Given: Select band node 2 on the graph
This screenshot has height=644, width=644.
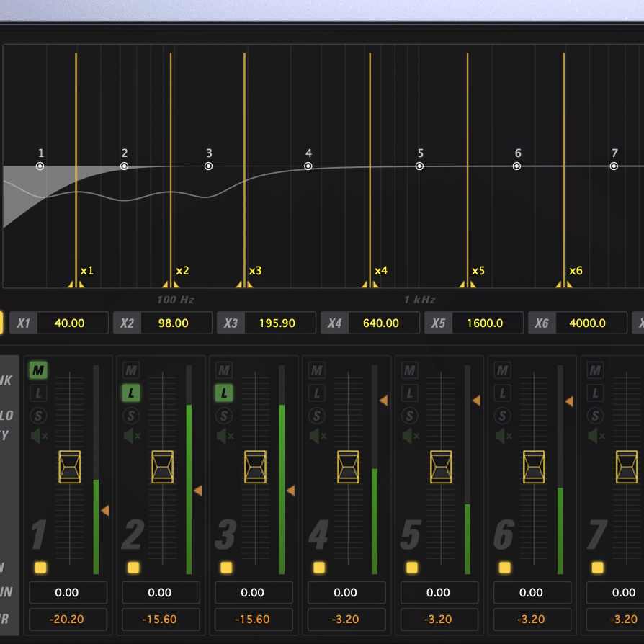Looking at the screenshot, I should pos(124,166).
